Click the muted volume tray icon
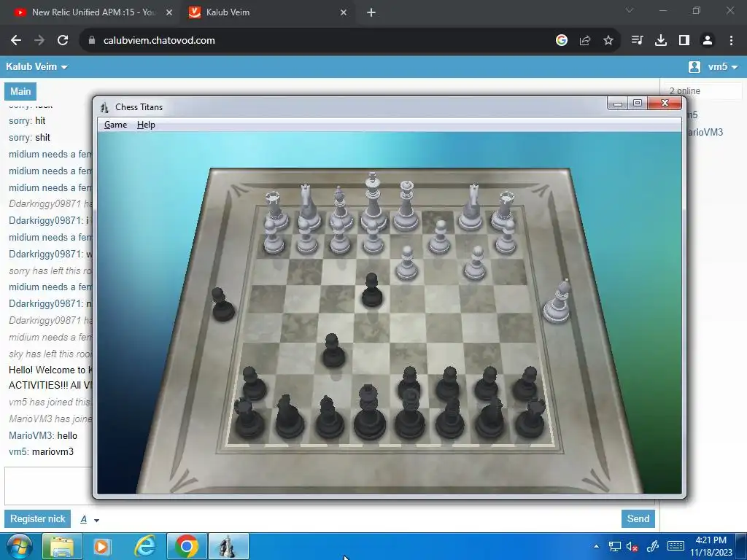 point(632,547)
